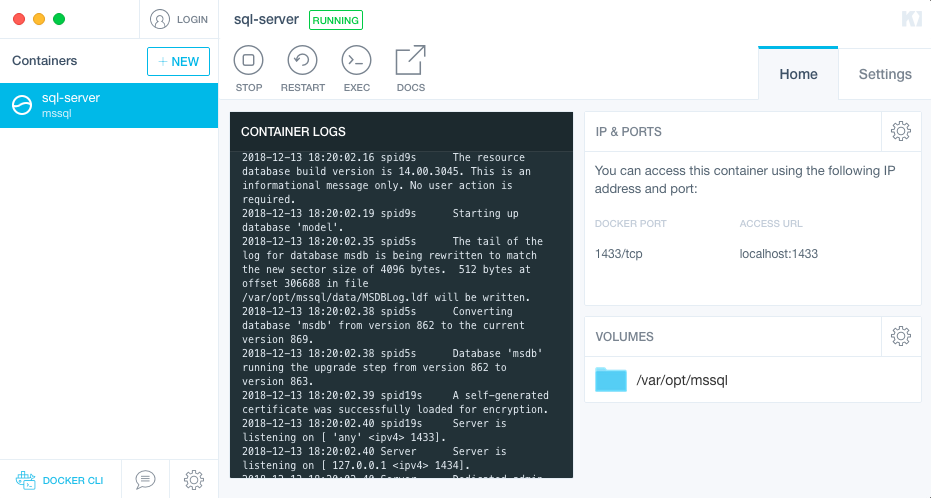Open IP & Ports gear settings

click(901, 131)
